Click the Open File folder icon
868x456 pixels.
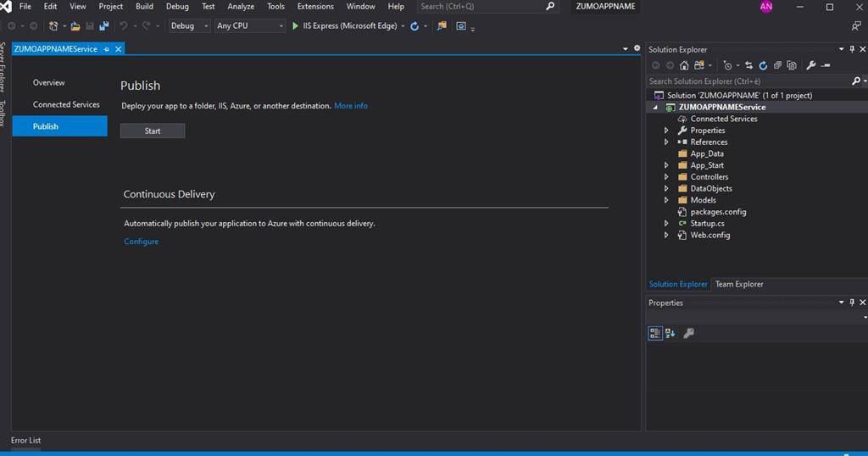coord(75,26)
